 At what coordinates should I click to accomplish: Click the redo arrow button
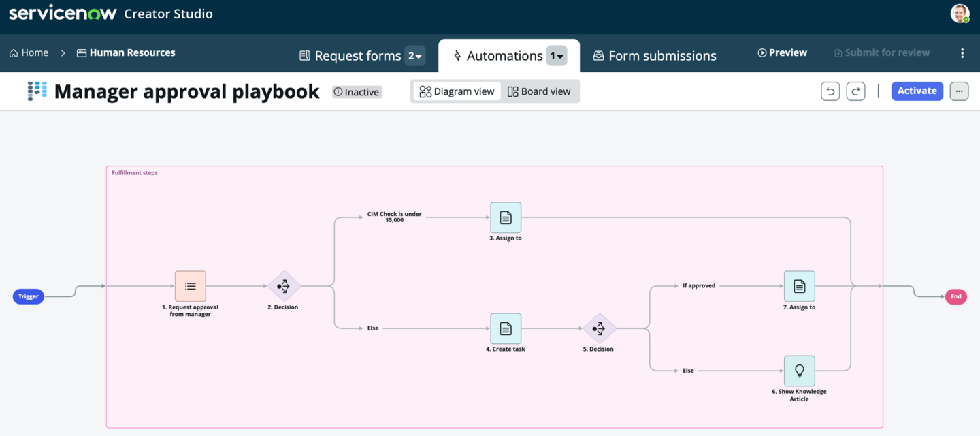point(855,91)
